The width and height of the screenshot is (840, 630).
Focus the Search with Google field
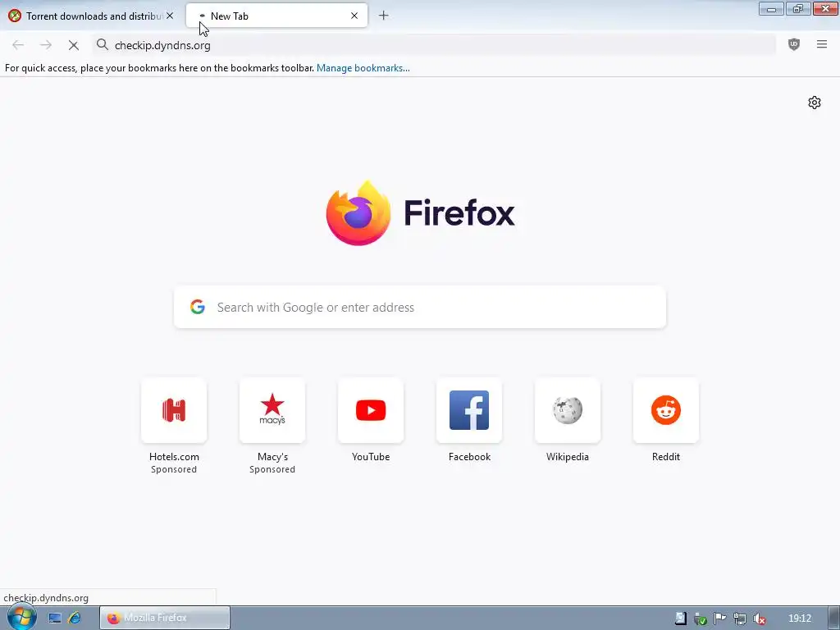coord(420,307)
